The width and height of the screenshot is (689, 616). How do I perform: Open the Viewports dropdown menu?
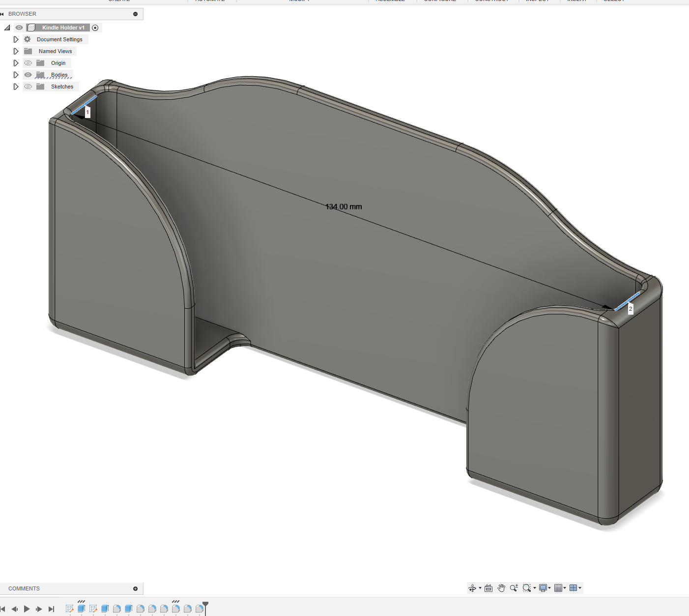pos(580,587)
